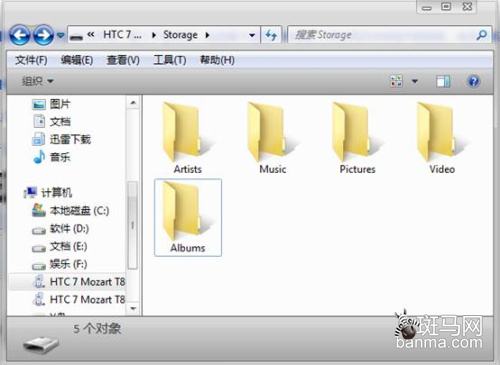Select the Pictures folder
The width and height of the screenshot is (500, 365).
357,138
